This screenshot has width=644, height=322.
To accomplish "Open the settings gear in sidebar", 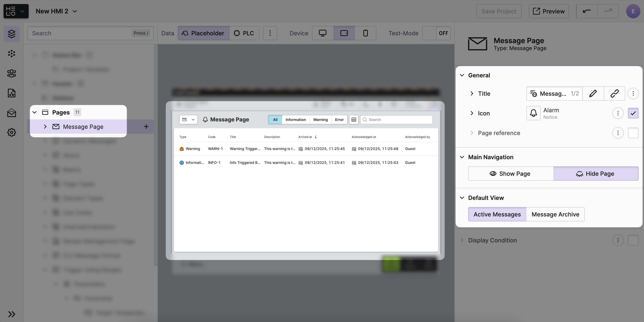I will 11,132.
